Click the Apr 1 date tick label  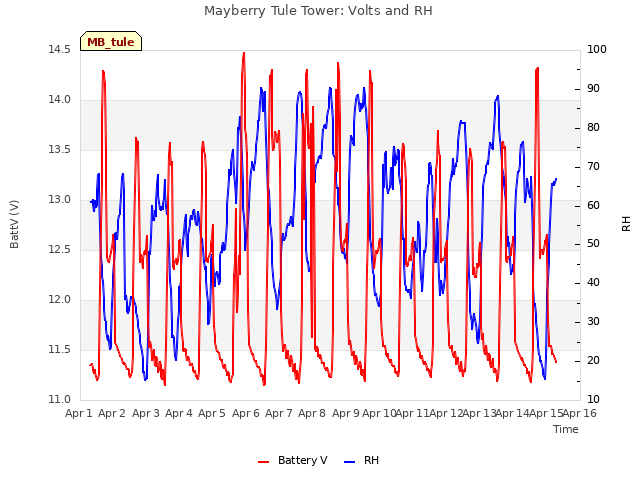coord(79,413)
